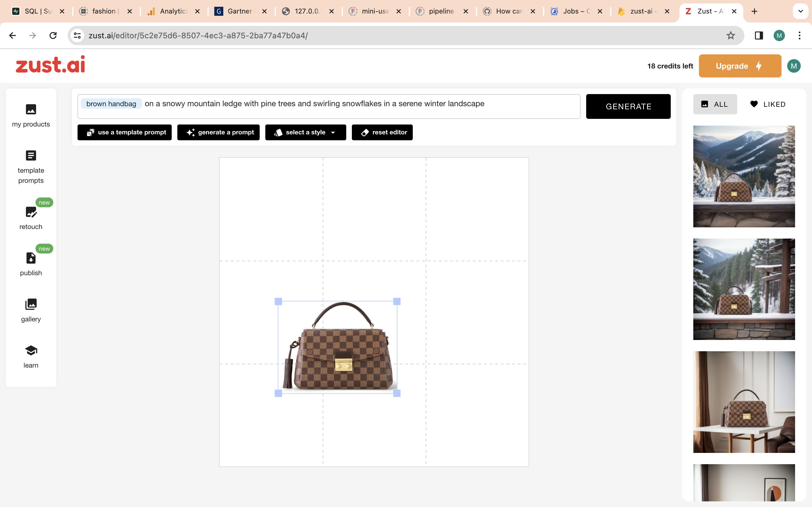Open the select a style dropdown

305,132
